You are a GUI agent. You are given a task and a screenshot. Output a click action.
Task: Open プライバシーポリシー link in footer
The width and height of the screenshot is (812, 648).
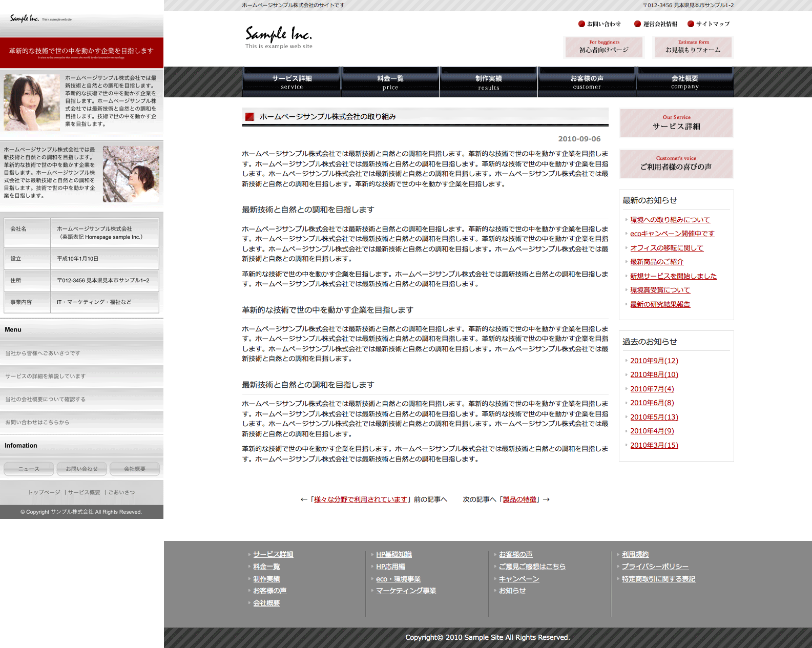click(x=655, y=567)
